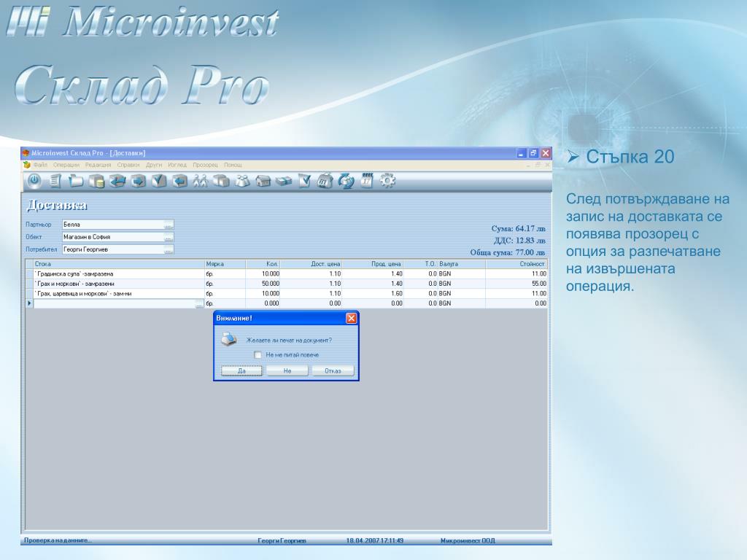Click the Валута column header
This screenshot has width=747, height=560.
(461, 264)
